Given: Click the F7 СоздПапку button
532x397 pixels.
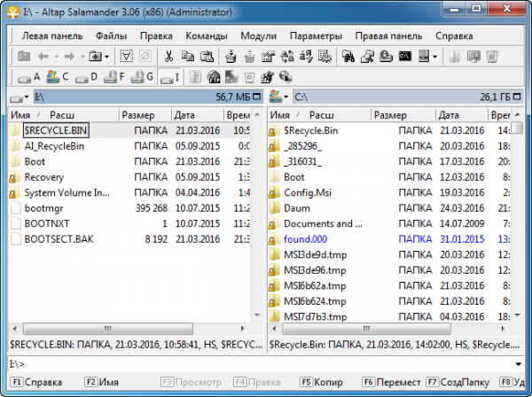Looking at the screenshot, I should pos(458,382).
